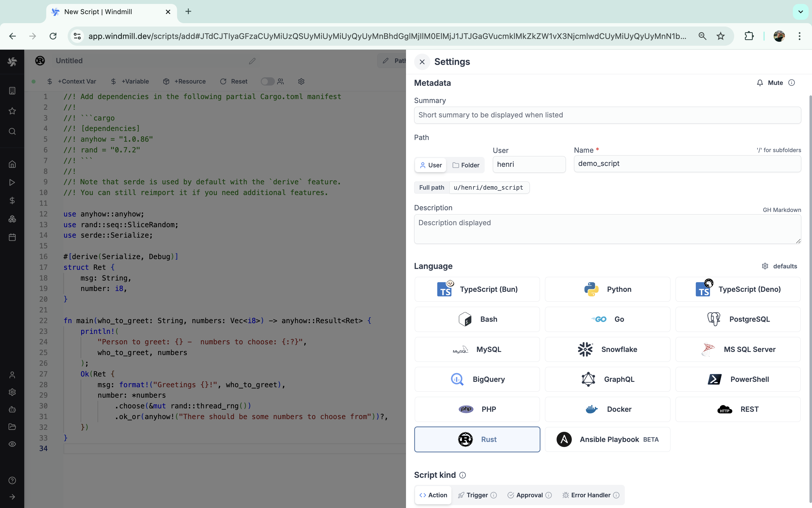
Task: Choose MS SQL Server language
Action: pos(738,349)
